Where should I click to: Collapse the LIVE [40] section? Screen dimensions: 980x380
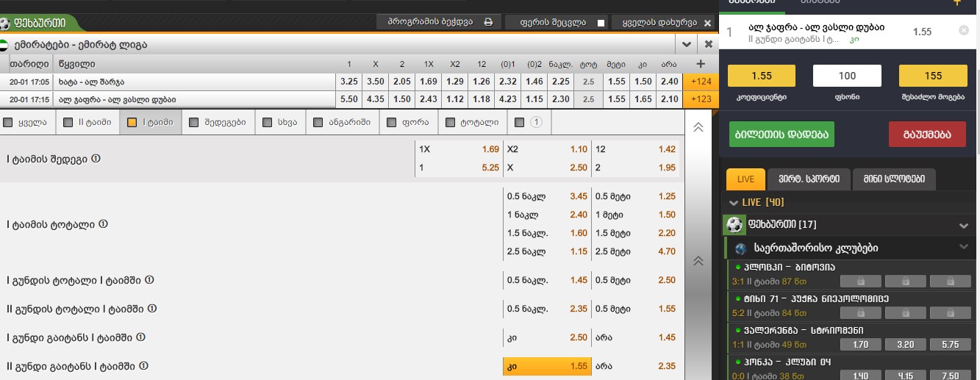[x=734, y=202]
